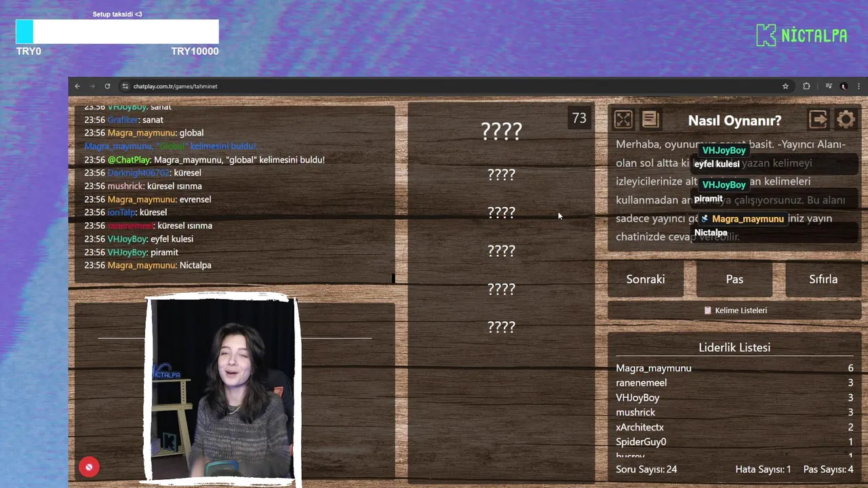The height and width of the screenshot is (488, 868).
Task: Select ranenemeel in the leaderboard
Action: (x=734, y=383)
